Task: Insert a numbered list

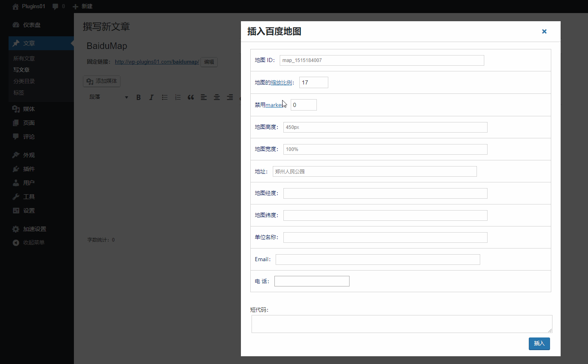Action: (x=178, y=97)
